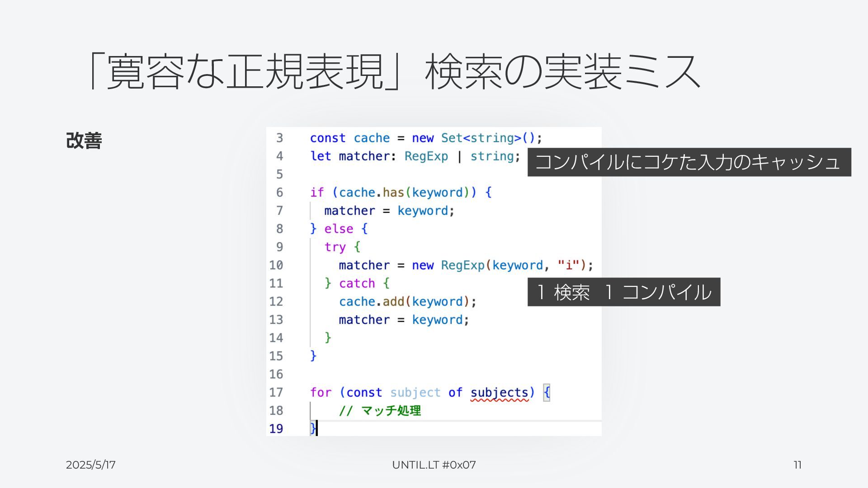
Task: Click the date 2025/5/17 in footer
Action: 91,465
